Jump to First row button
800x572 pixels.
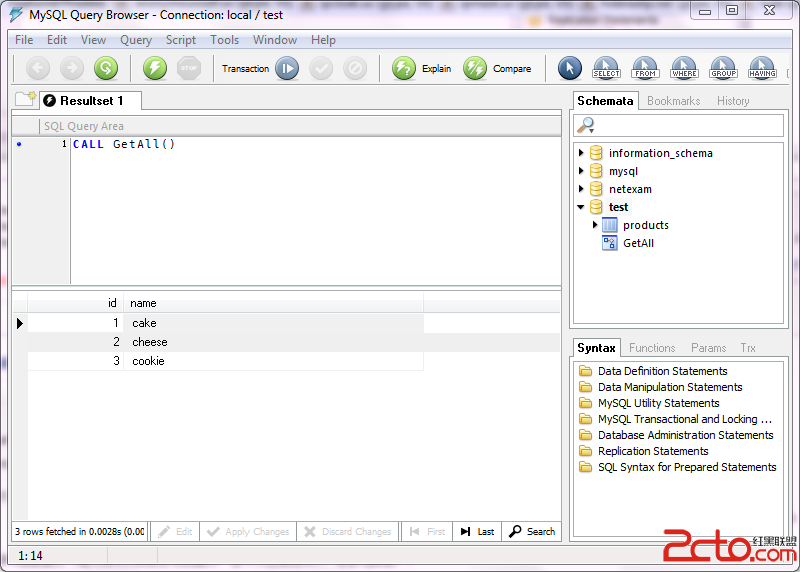point(427,532)
